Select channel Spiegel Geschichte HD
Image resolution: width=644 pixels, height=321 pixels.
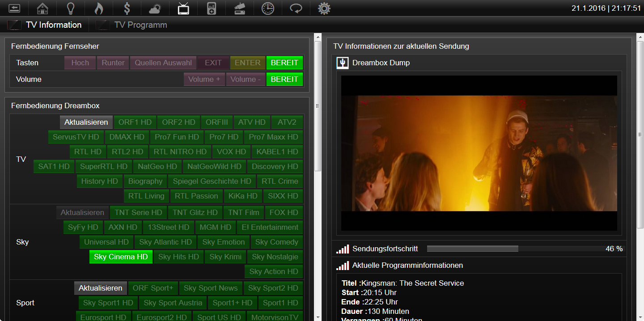point(212,182)
